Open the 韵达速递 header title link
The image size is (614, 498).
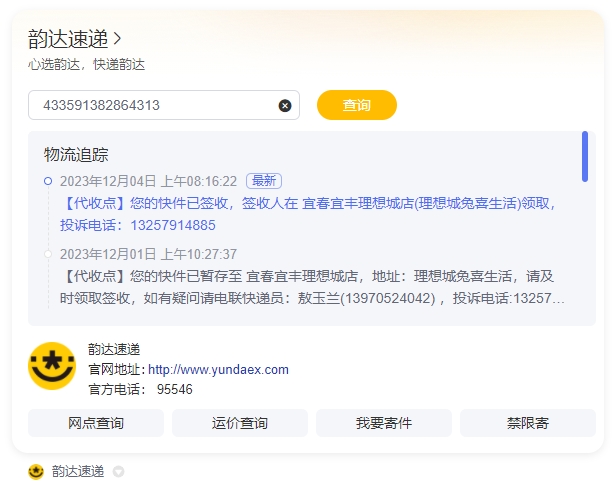[x=68, y=39]
